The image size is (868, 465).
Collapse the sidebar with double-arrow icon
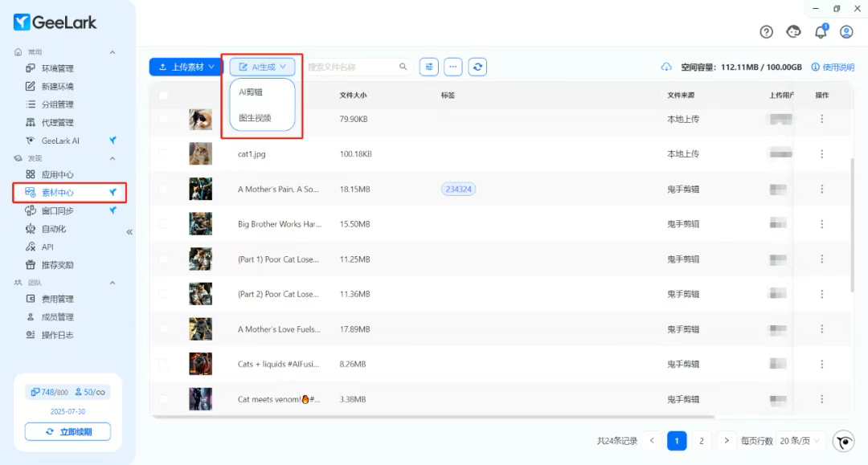pyautogui.click(x=129, y=232)
